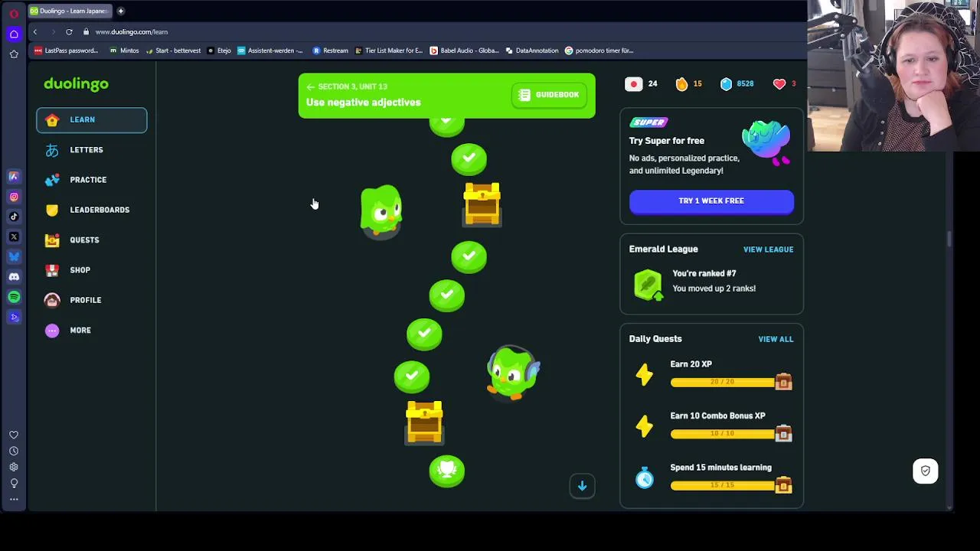
Task: Click the completed lesson node above lower chest
Action: coord(412,377)
